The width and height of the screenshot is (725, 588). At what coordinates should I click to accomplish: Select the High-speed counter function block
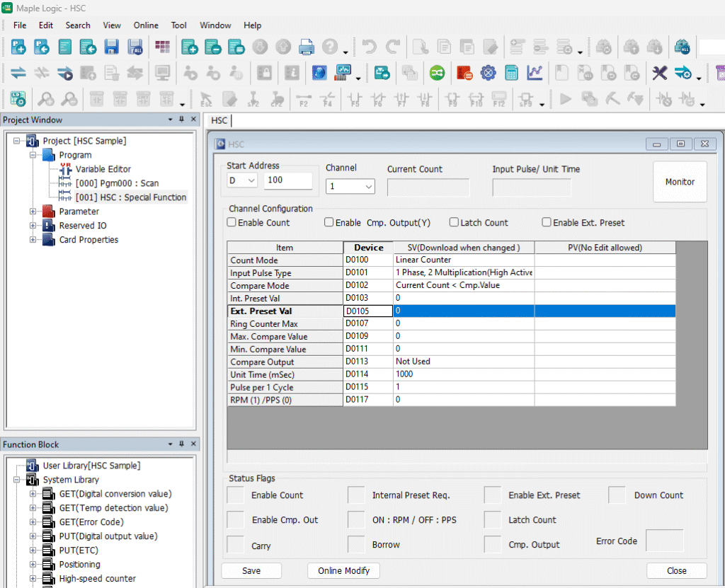click(x=97, y=578)
